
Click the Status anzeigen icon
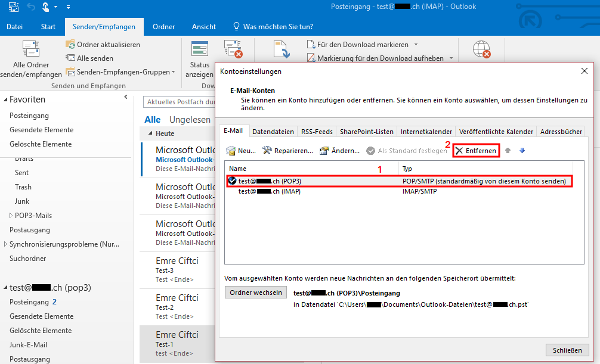199,49
